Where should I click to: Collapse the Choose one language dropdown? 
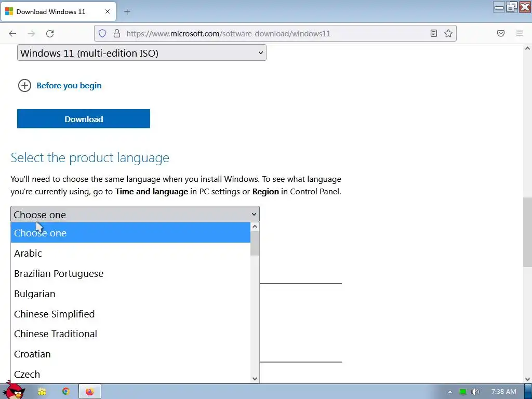tap(135, 215)
